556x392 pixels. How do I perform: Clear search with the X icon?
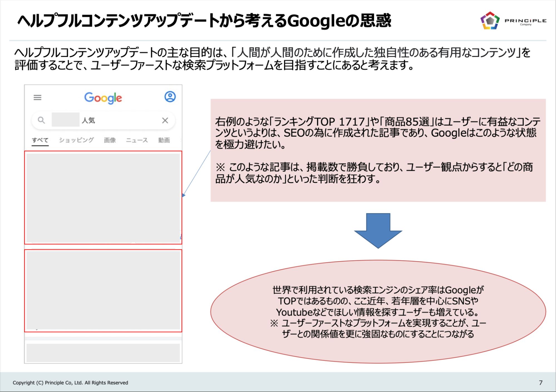tap(165, 120)
